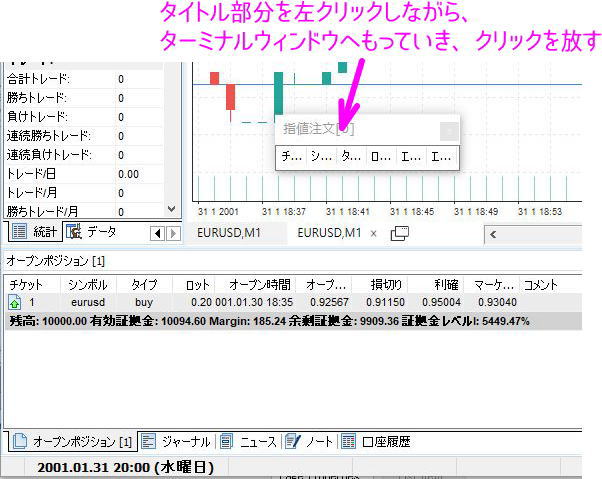The height and width of the screenshot is (479, 602).
Task: Click the ニュース tab icon
Action: point(227,441)
